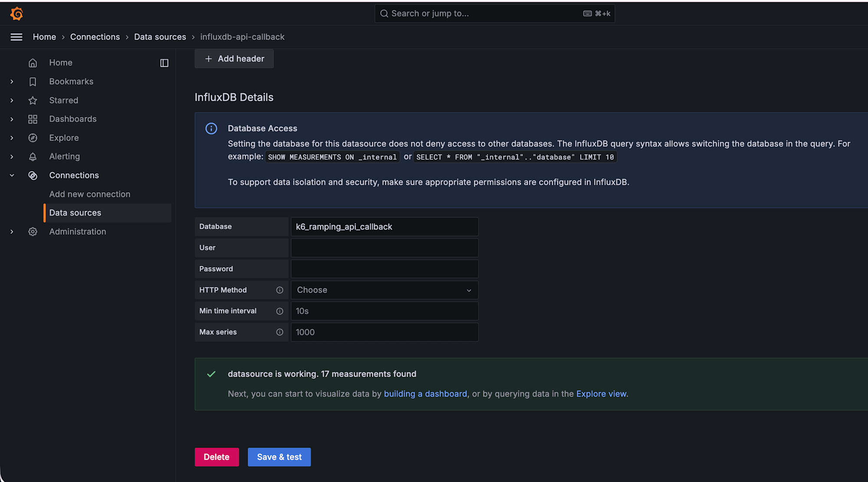
Task: Open Add new connection menu item
Action: 89,194
